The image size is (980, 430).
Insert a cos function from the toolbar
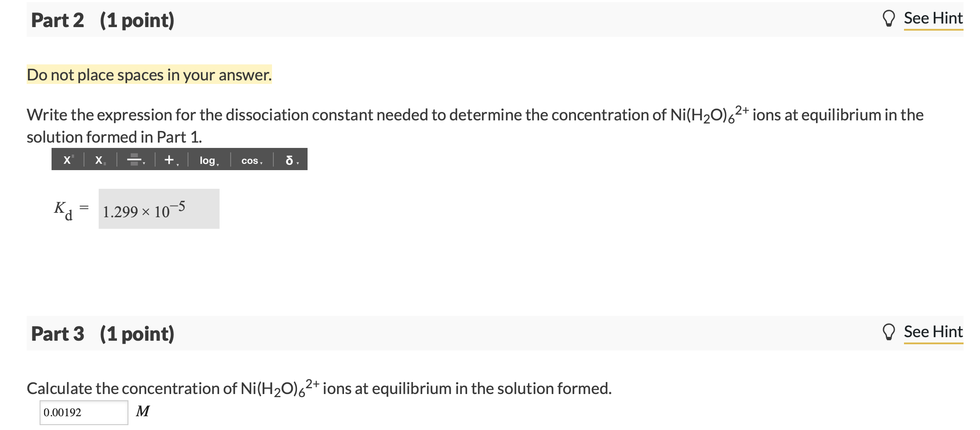coord(249,160)
